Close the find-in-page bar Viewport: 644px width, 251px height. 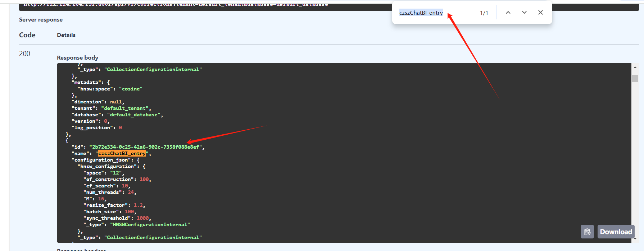[540, 13]
